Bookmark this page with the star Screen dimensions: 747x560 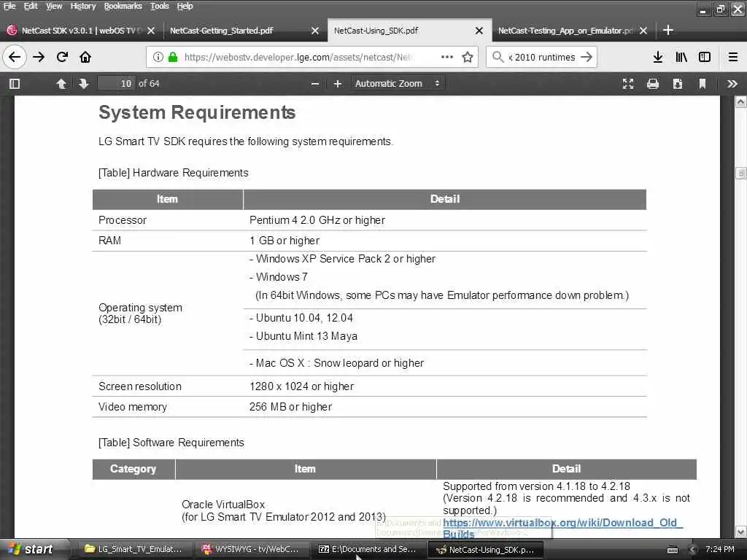click(468, 57)
